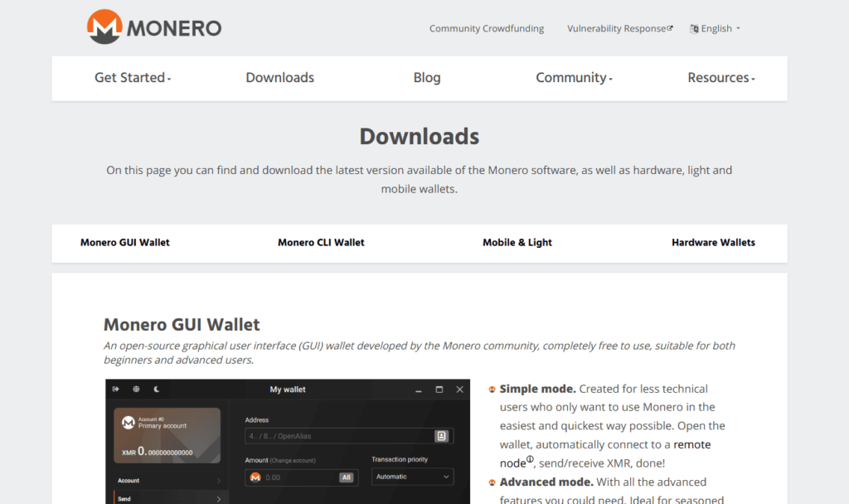Screen dimensions: 849x504
Task: Click the Monero avatar on Primary account card
Action: click(x=128, y=422)
